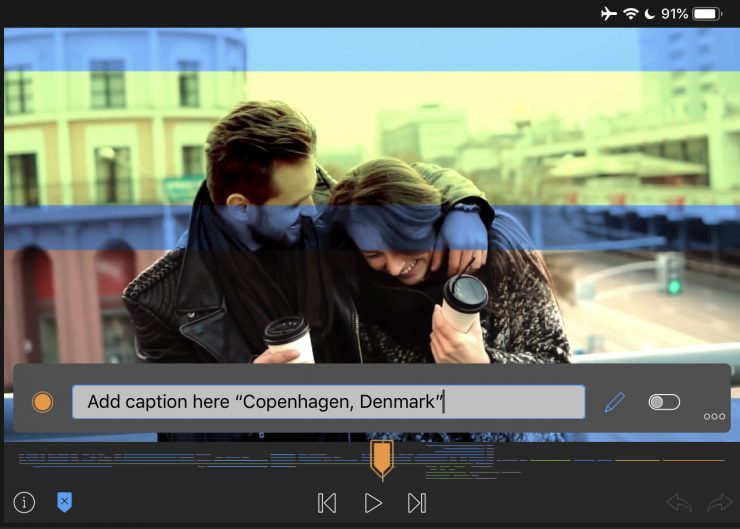The height and width of the screenshot is (529, 740).
Task: Open the info button
Action: (24, 503)
